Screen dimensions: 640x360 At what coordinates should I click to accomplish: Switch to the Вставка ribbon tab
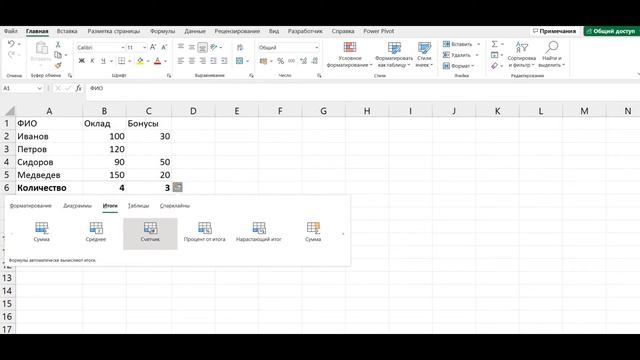[x=67, y=31]
